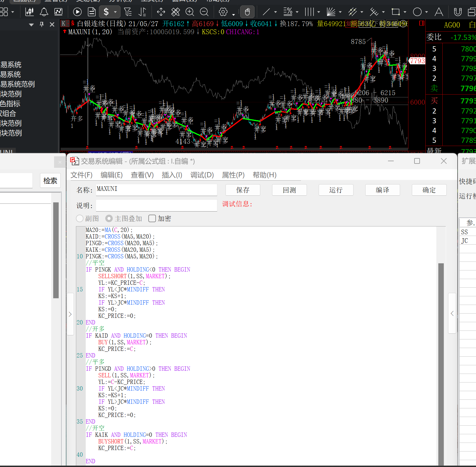This screenshot has height=467, width=476.
Task: Open the alert bell icon
Action: tap(44, 12)
